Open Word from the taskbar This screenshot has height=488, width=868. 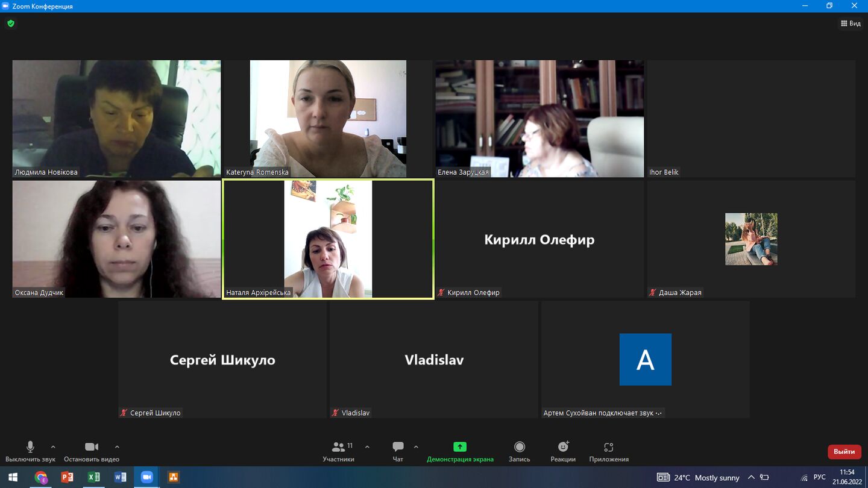[x=120, y=477]
